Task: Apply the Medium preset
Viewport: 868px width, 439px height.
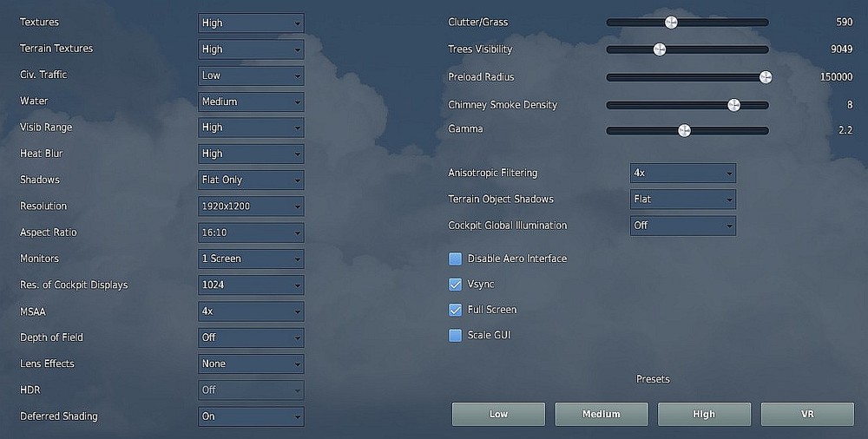Action: (x=602, y=414)
